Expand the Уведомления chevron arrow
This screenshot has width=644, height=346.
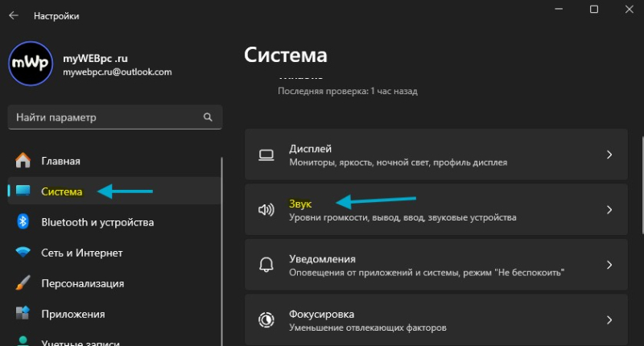point(609,265)
